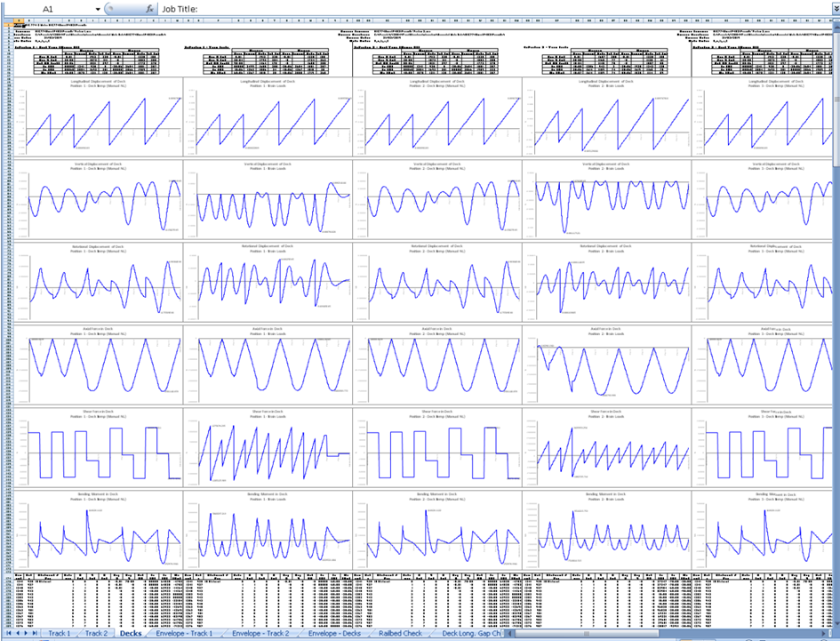The height and width of the screenshot is (641, 840).
Task: Expand the formula bar with the right-edge chevron
Action: point(833,9)
